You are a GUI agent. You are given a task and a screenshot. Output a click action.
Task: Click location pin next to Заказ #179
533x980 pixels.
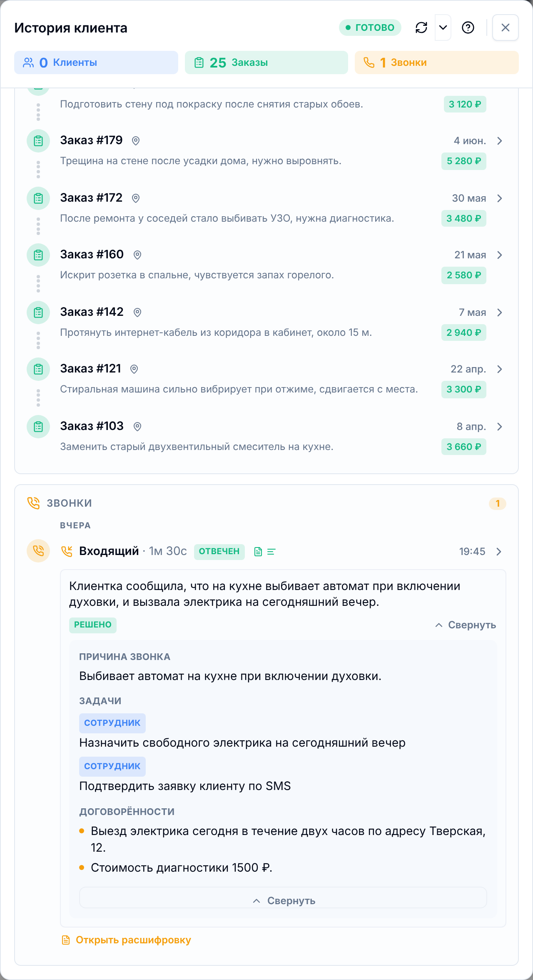136,141
